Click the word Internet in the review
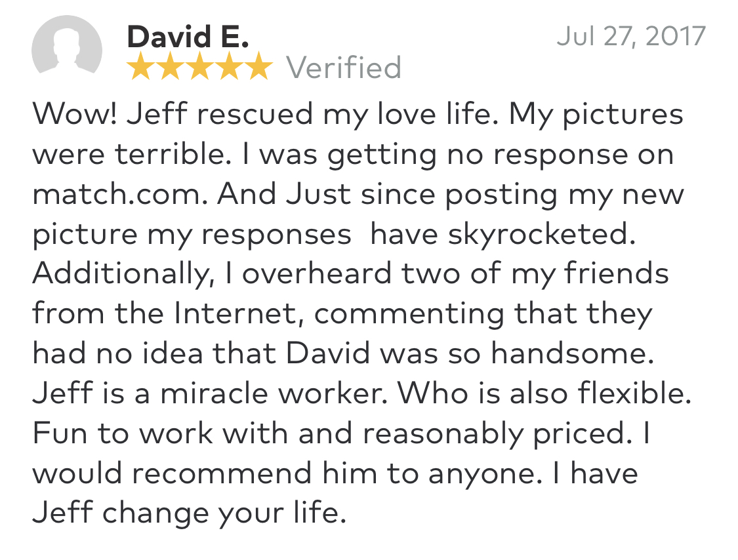The height and width of the screenshot is (560, 738). [x=235, y=313]
